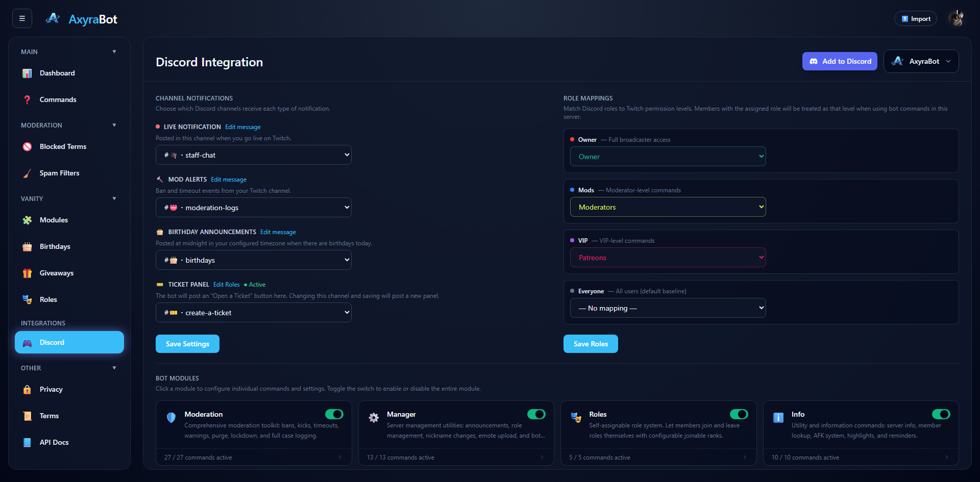
Task: Click the Moderation shield icon in Bot Modules
Action: point(171,417)
